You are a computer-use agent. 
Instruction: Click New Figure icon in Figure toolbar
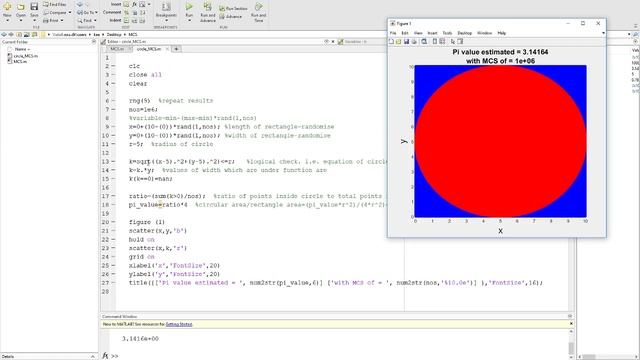point(391,42)
